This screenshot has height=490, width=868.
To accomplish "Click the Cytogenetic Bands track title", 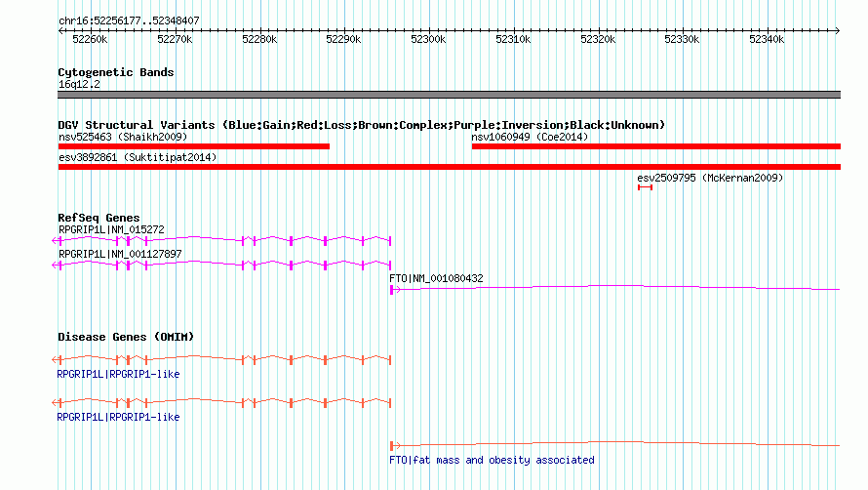I will click(x=116, y=72).
